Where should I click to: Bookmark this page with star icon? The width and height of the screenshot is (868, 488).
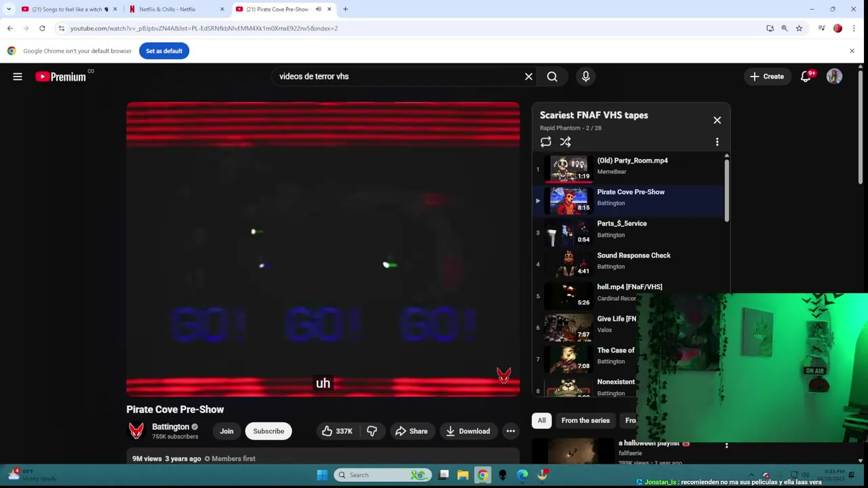tap(799, 28)
